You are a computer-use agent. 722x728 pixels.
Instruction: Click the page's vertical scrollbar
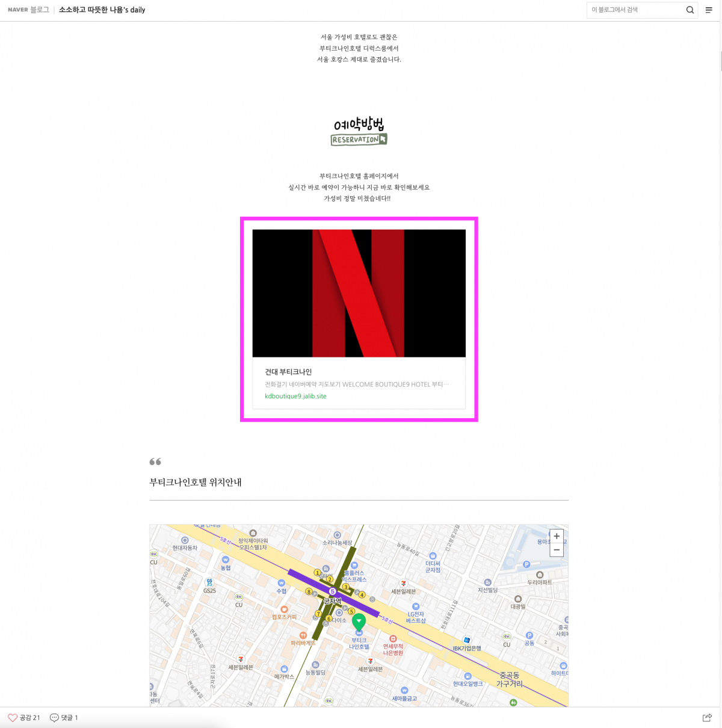(720, 60)
